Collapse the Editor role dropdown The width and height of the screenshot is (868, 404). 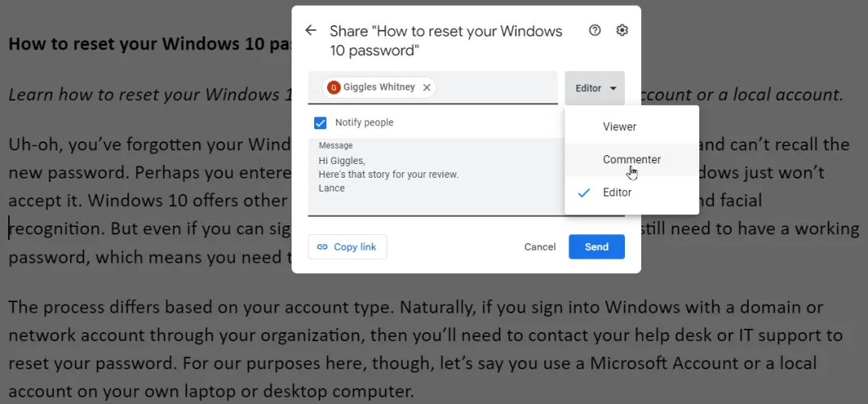(594, 88)
